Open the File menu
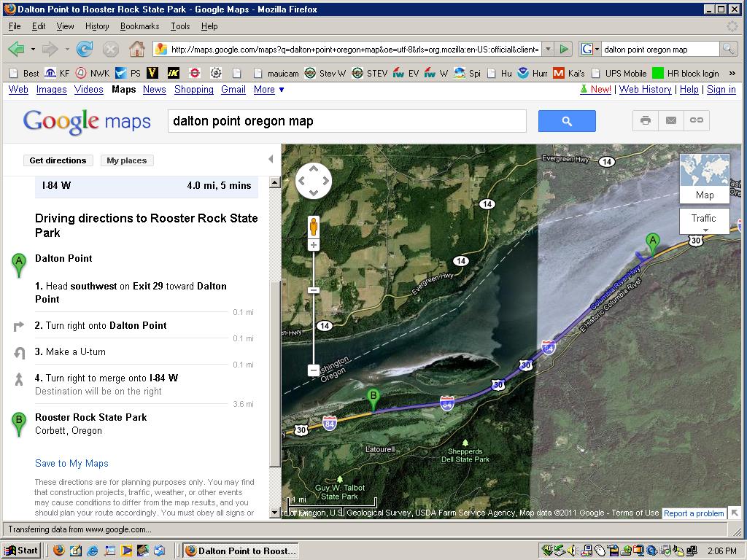The width and height of the screenshot is (747, 560). click(15, 26)
